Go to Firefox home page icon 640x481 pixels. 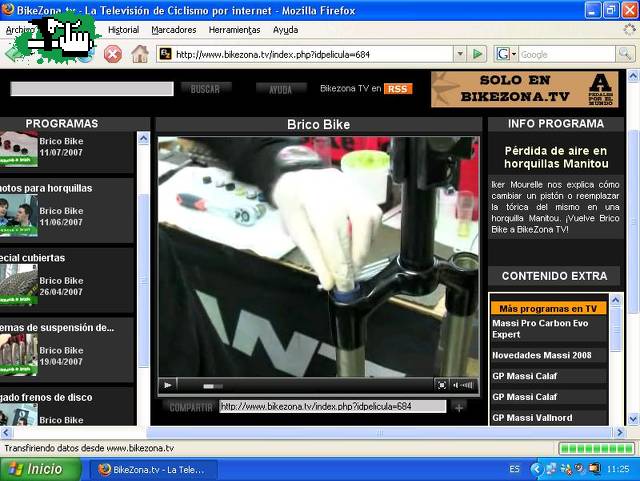(140, 54)
